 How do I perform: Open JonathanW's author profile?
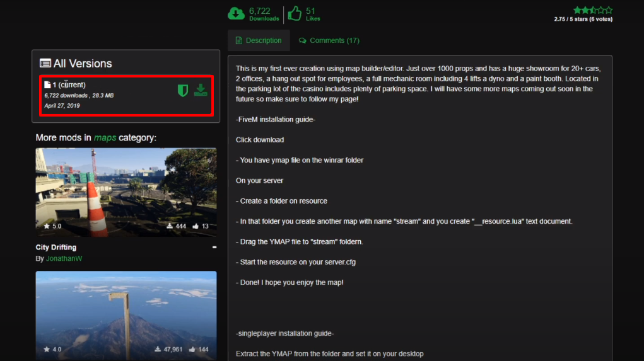(x=64, y=258)
